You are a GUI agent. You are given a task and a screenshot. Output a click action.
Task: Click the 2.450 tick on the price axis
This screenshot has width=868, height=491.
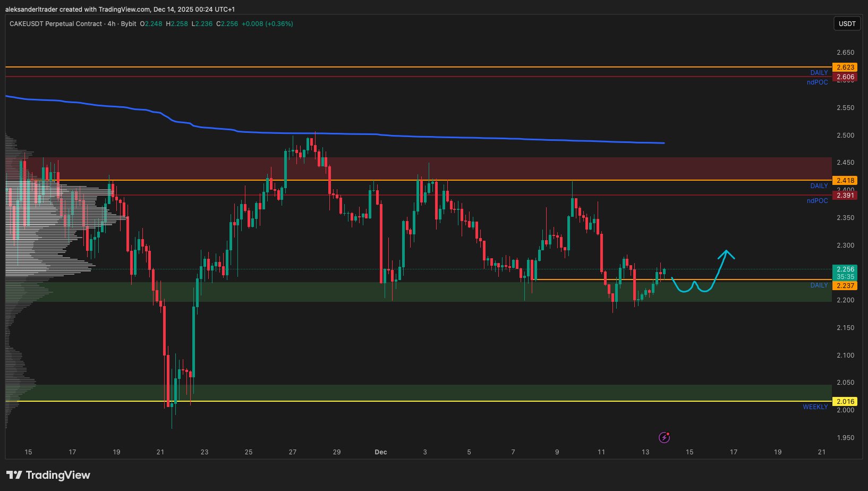click(x=845, y=163)
